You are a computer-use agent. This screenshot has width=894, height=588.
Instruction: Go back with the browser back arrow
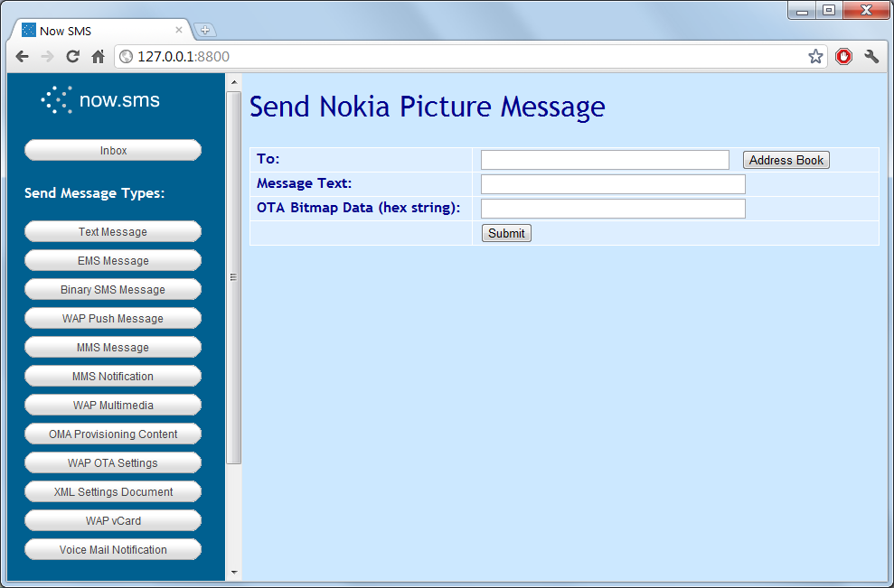click(23, 56)
